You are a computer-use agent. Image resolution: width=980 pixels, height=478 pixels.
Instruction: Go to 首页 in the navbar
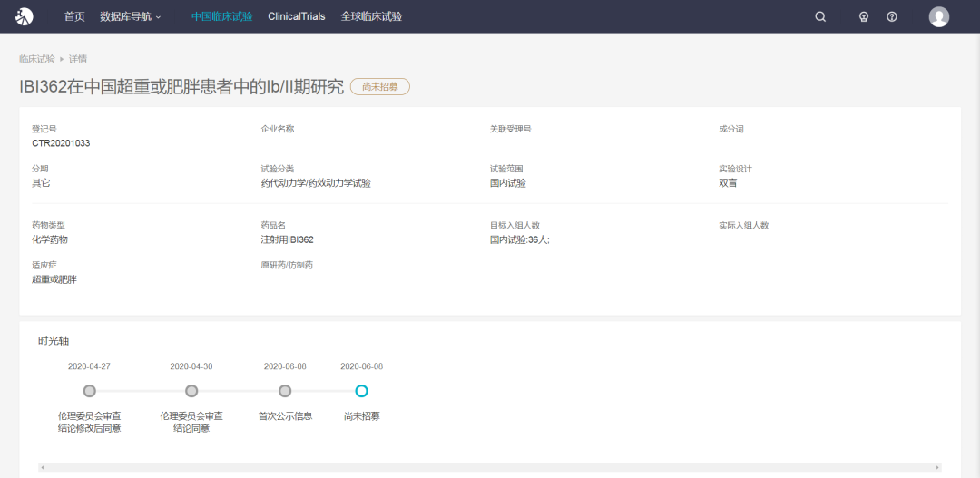tap(74, 17)
